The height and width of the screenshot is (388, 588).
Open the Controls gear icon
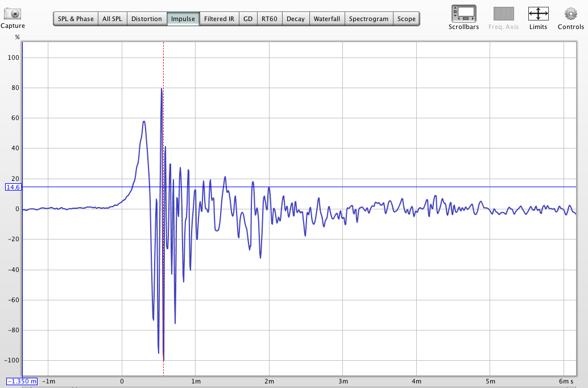[x=571, y=14]
